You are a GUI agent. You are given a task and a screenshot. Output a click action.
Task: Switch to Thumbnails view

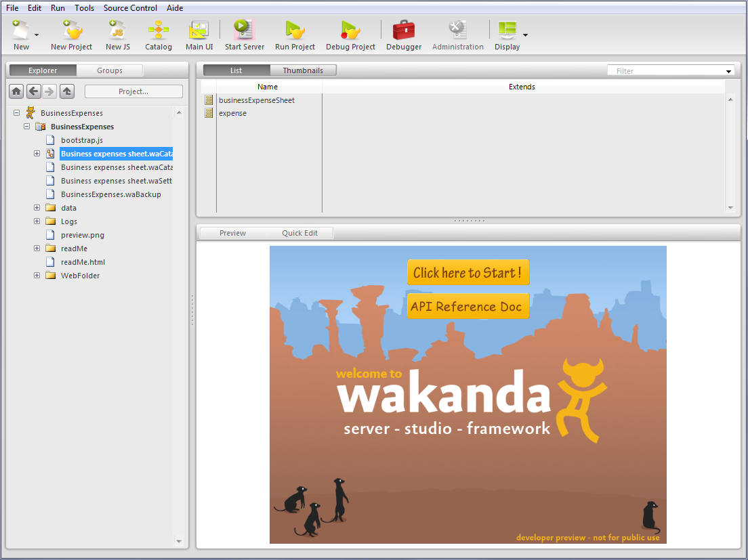coord(303,70)
